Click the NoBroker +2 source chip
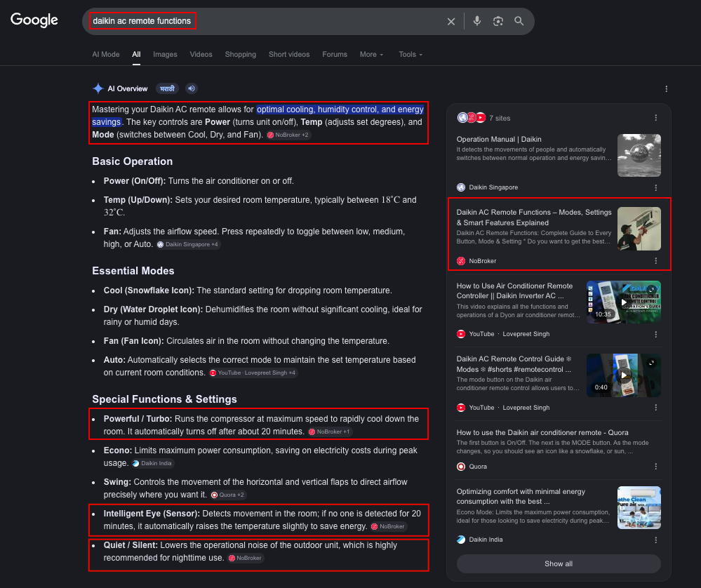This screenshot has height=588, width=701. tap(288, 135)
